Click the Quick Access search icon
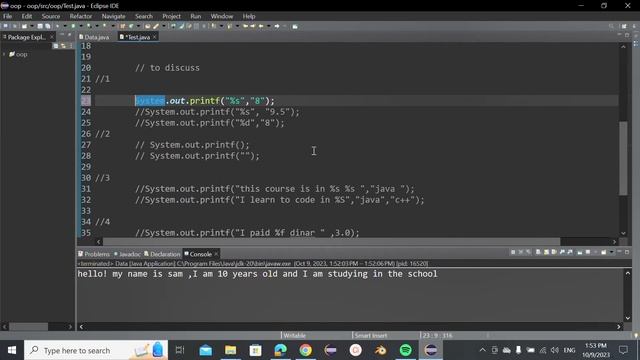The image size is (640, 360). point(611,26)
